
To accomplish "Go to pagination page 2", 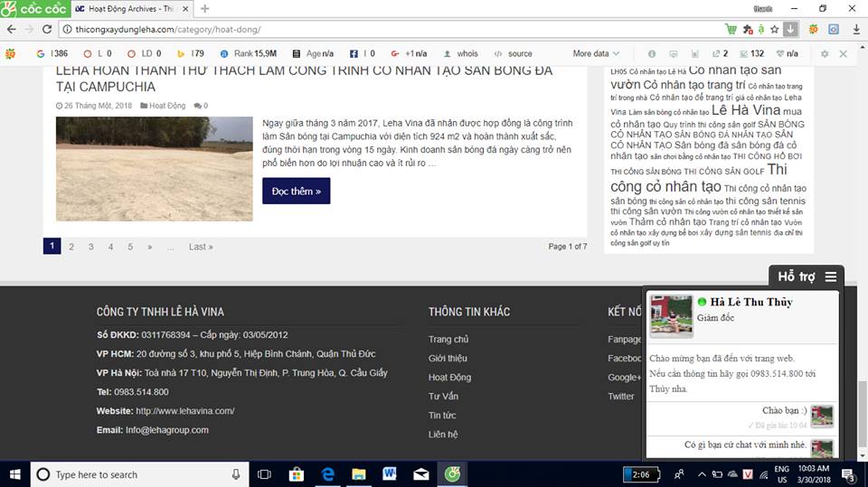I will 71,247.
